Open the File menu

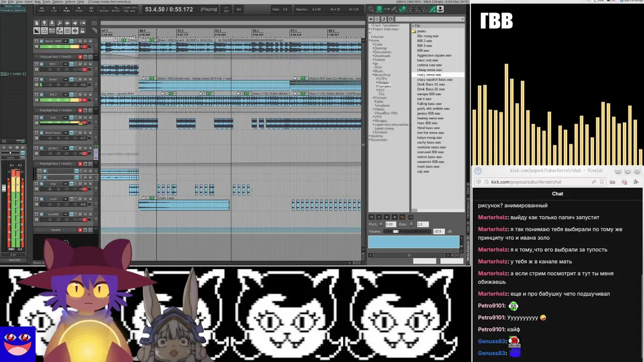click(x=3, y=2)
